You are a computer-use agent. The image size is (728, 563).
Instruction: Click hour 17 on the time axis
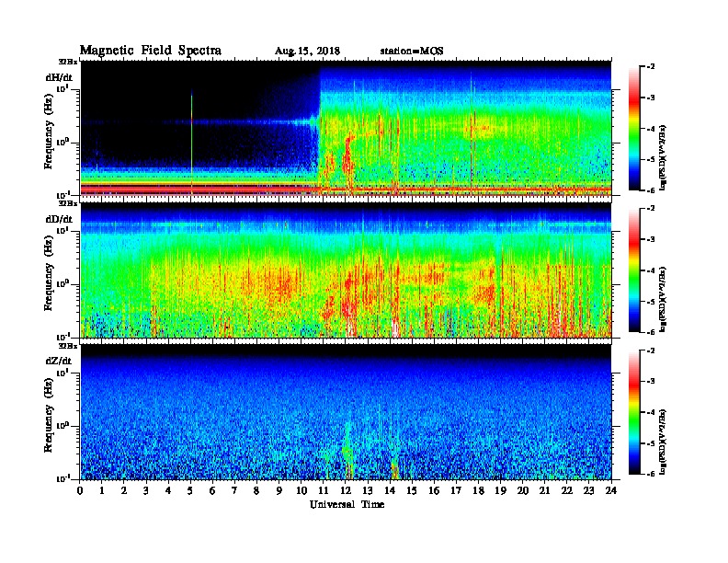[456, 491]
